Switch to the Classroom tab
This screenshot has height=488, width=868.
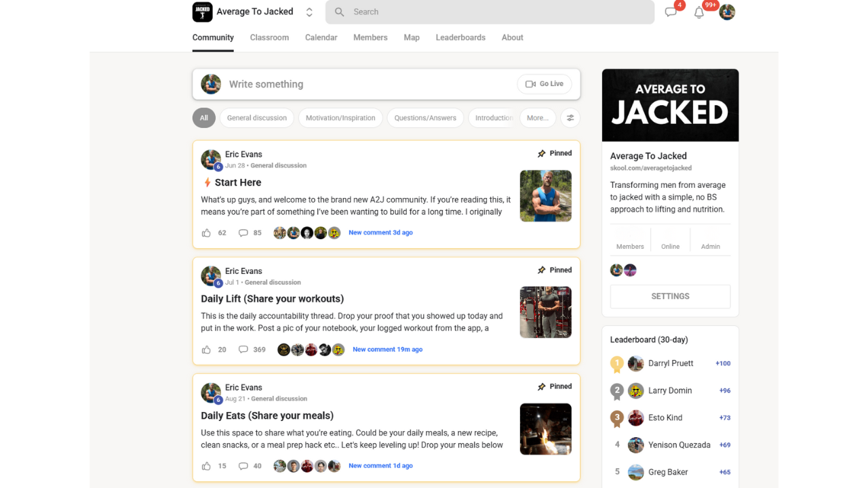coord(269,38)
